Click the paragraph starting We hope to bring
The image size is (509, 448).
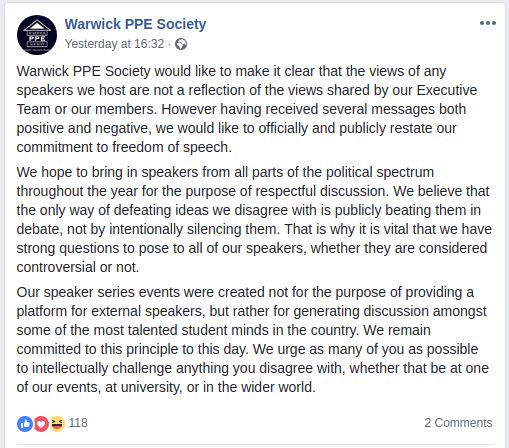[x=254, y=220]
